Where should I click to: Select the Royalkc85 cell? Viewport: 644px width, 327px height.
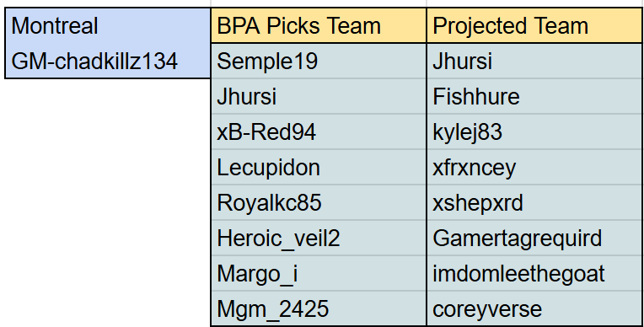pyautogui.click(x=319, y=202)
